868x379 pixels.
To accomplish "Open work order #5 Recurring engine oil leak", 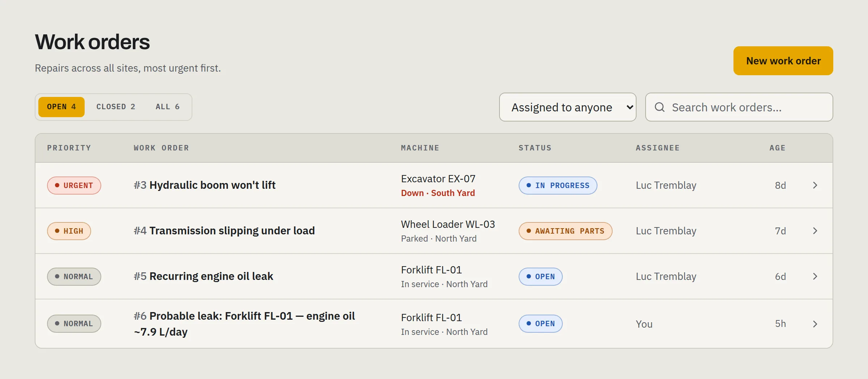I will pyautogui.click(x=203, y=276).
